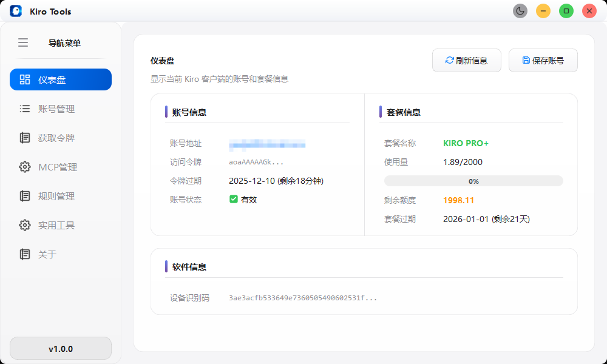Switch to the 账号管理 menu entry
The image size is (607, 364).
(60, 109)
